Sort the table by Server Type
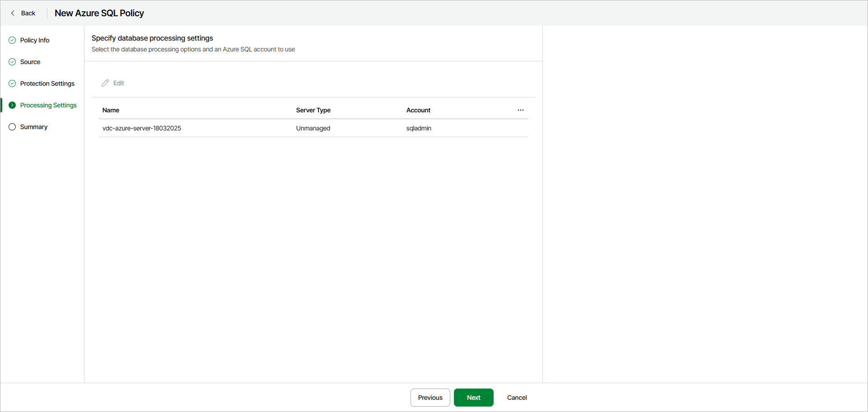The image size is (868, 412). (313, 110)
